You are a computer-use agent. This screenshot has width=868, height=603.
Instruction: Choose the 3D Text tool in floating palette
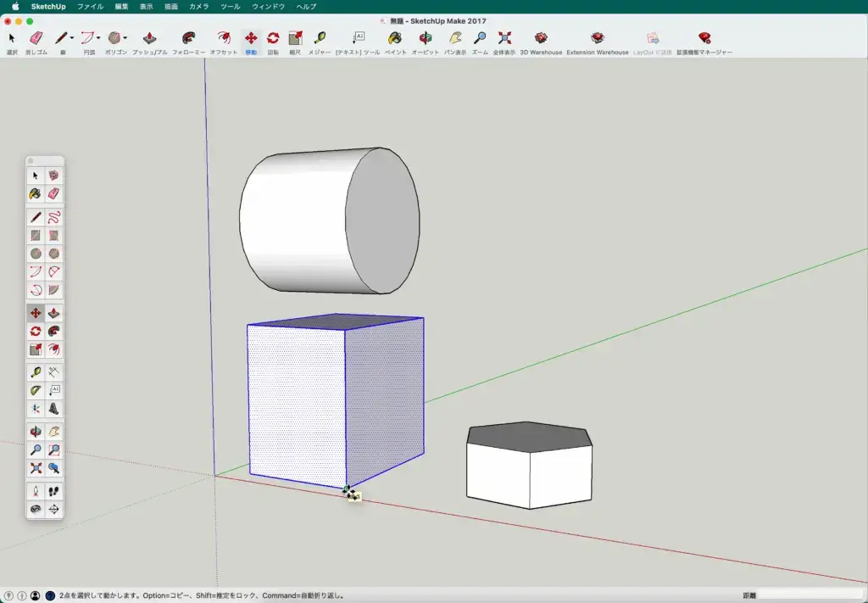click(53, 409)
